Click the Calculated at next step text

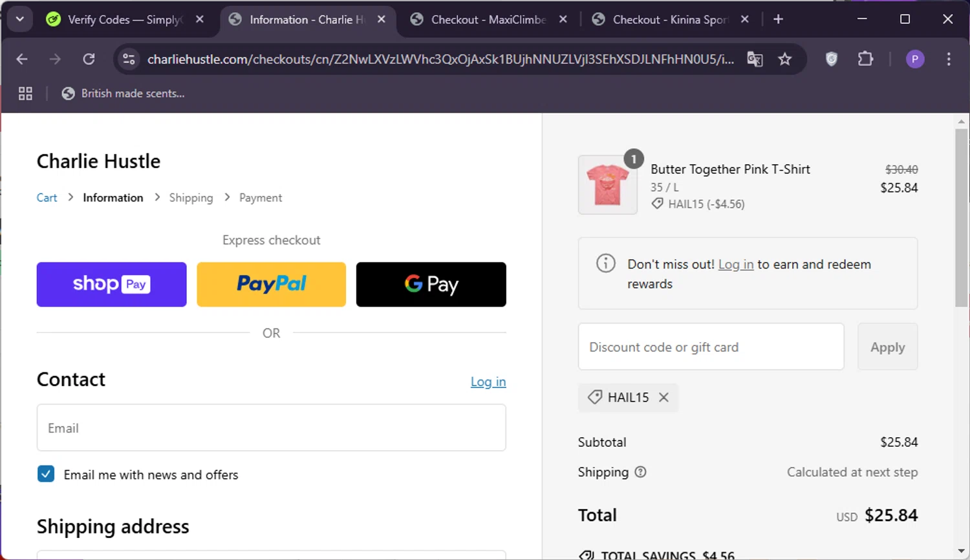point(852,472)
